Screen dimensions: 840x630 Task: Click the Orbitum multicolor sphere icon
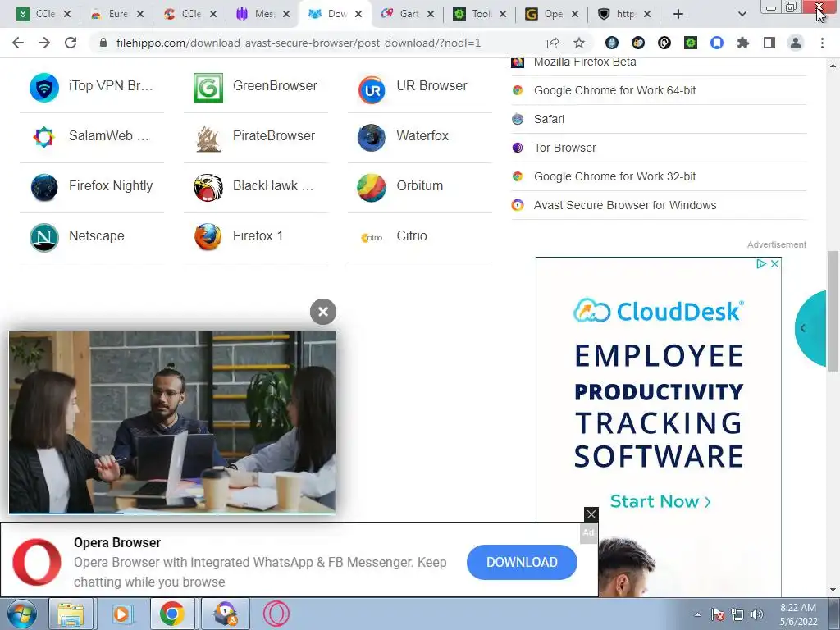click(372, 188)
